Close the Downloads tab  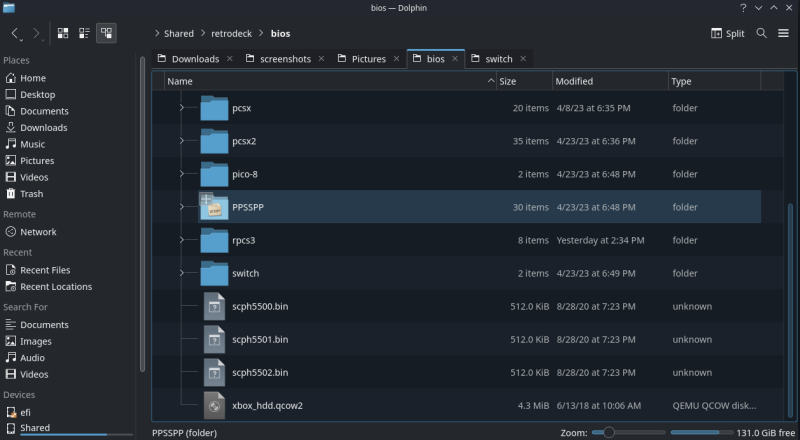(x=230, y=59)
